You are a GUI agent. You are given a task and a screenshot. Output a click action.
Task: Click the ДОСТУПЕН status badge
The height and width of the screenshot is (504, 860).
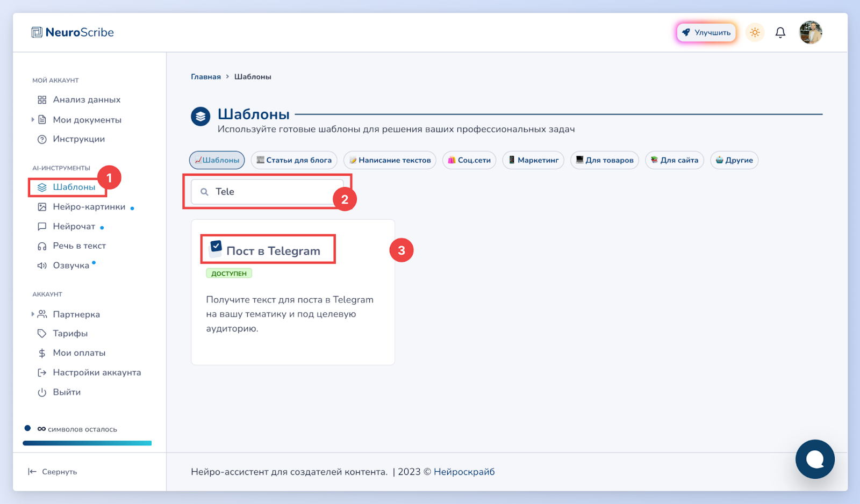[229, 273]
